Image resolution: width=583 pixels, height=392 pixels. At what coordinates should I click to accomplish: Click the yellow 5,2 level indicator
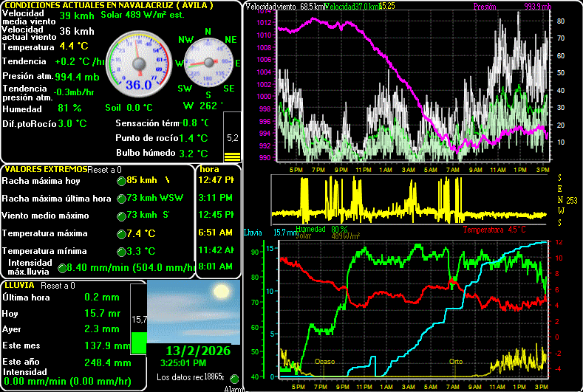[x=232, y=138]
